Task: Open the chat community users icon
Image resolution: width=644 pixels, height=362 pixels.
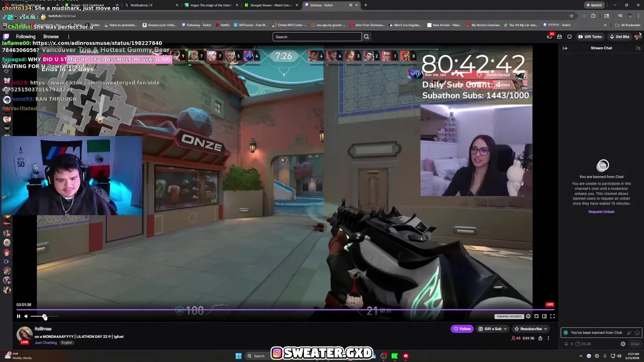Action: (638, 48)
